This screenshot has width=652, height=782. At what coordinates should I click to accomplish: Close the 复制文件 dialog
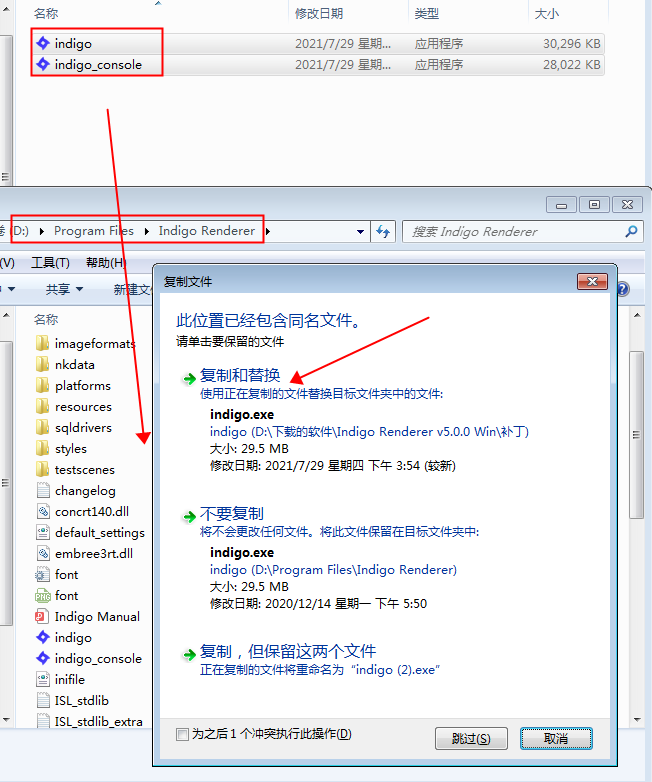coord(592,282)
